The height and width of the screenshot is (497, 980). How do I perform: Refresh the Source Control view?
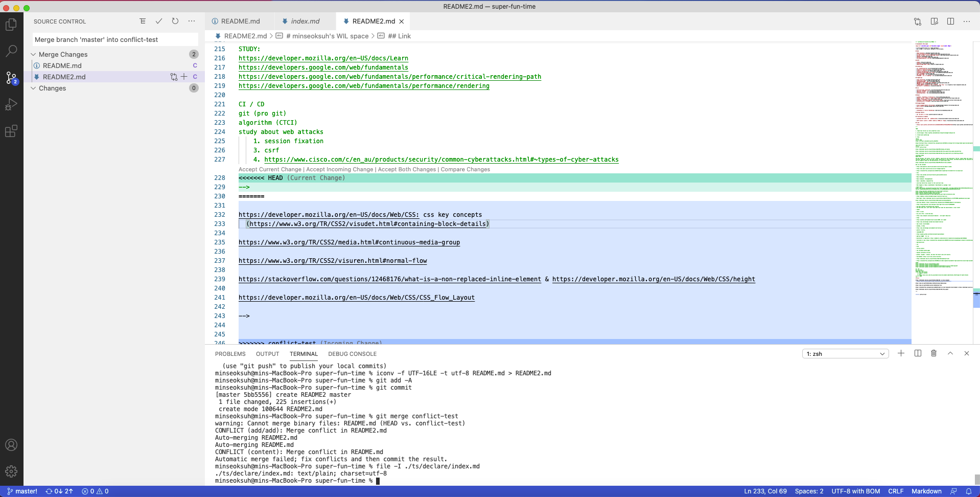point(175,21)
